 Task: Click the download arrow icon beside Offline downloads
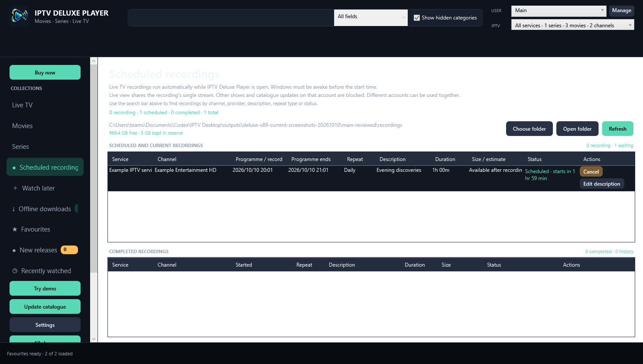click(13, 209)
